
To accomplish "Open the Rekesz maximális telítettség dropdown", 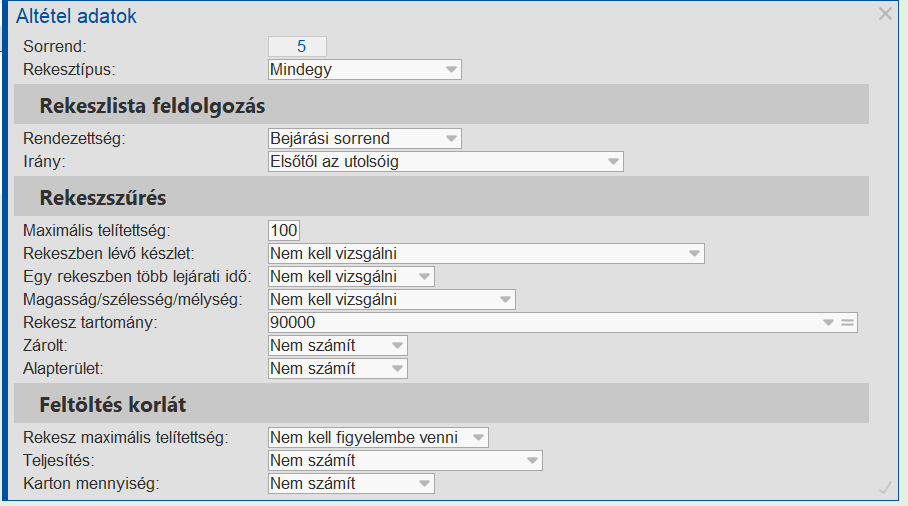I will click(x=478, y=438).
